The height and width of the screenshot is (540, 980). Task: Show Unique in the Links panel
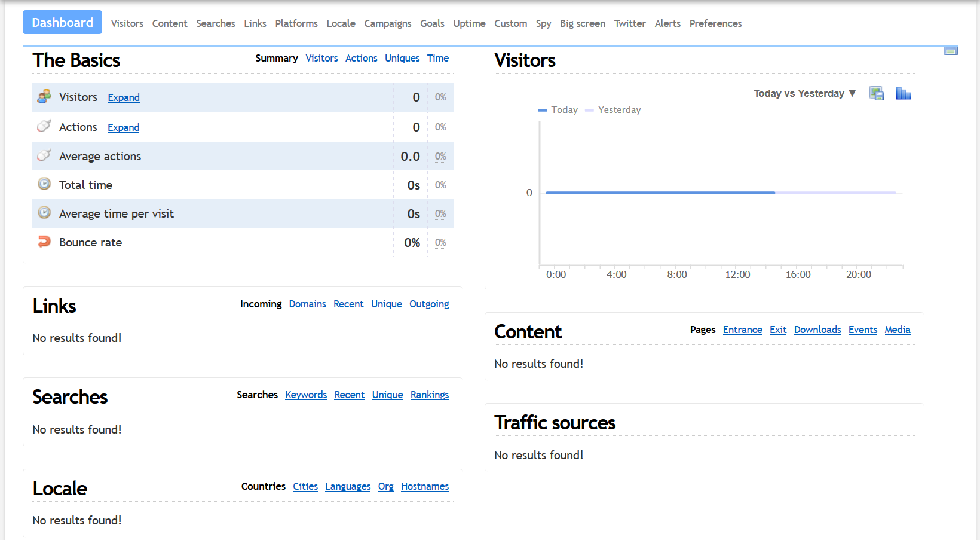387,304
